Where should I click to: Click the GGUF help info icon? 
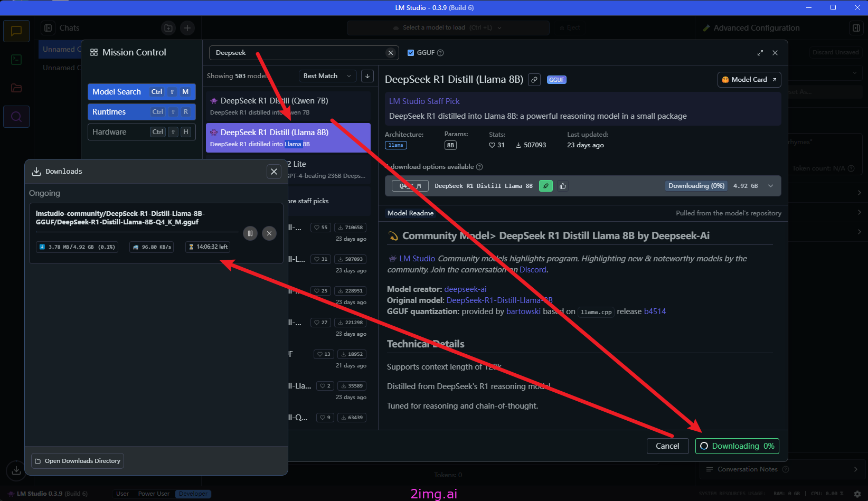tap(440, 53)
